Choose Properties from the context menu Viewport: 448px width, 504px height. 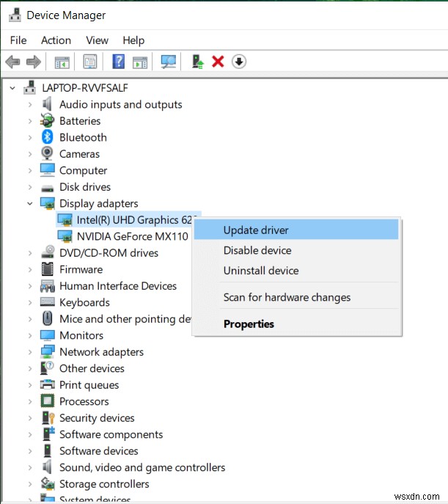point(296,324)
